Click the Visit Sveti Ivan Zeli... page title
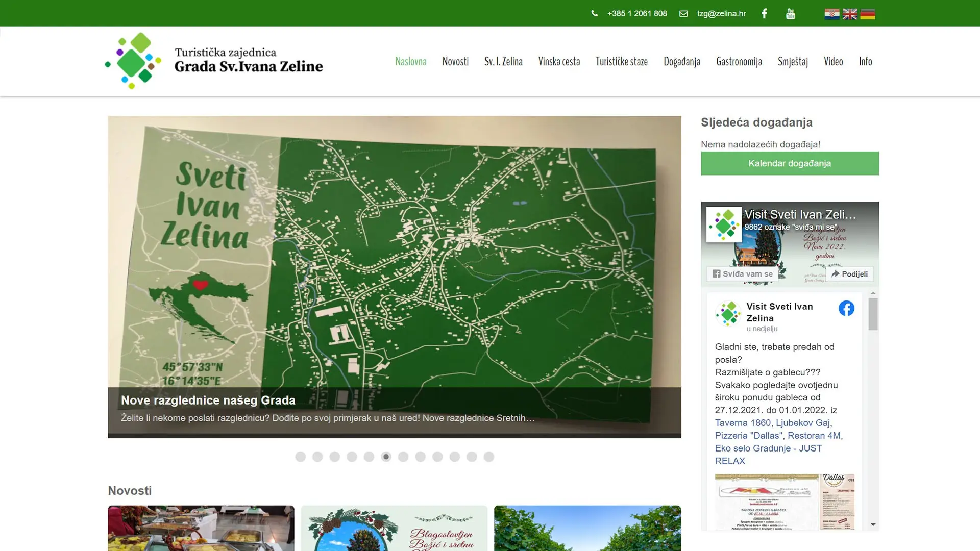The width and height of the screenshot is (980, 551). (800, 215)
